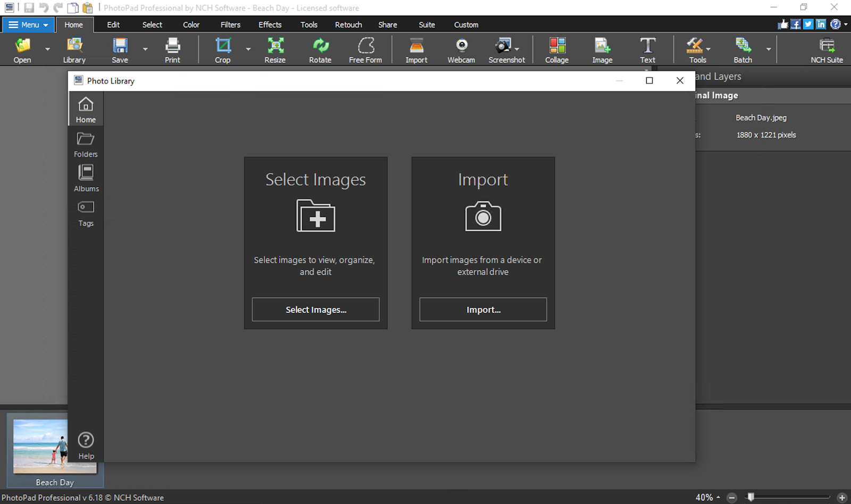Select the Free Form tool
The width and height of the screenshot is (851, 504).
click(366, 46)
